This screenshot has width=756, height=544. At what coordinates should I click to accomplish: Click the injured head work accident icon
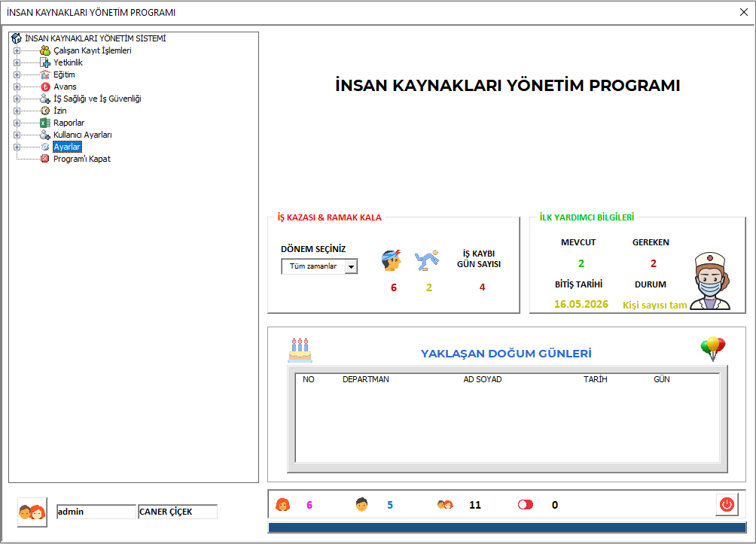[392, 260]
